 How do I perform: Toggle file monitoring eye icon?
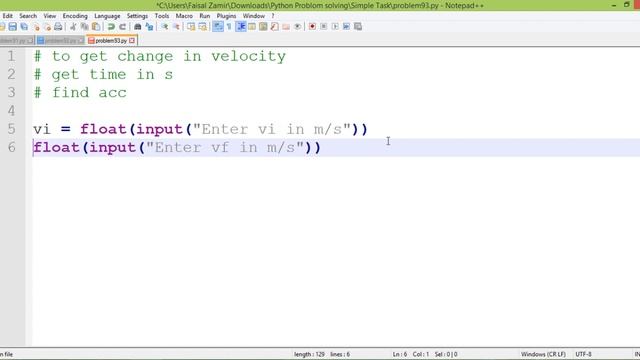298,27
